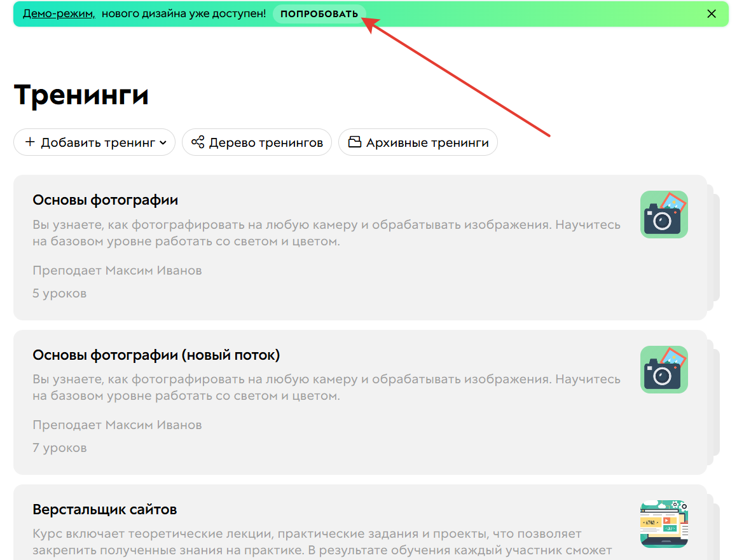Open Дерево тренингов view
This screenshot has height=560, width=744.
coord(257,142)
